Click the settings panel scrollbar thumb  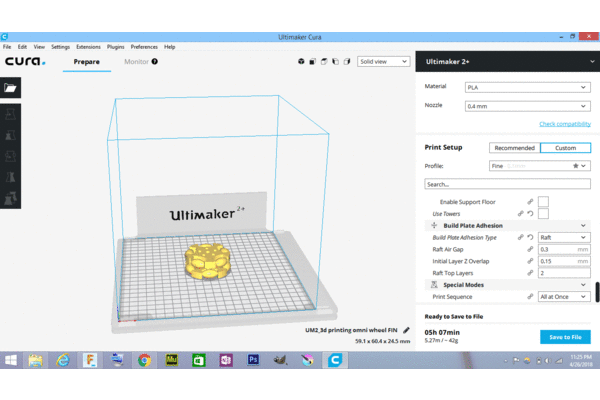(597, 292)
